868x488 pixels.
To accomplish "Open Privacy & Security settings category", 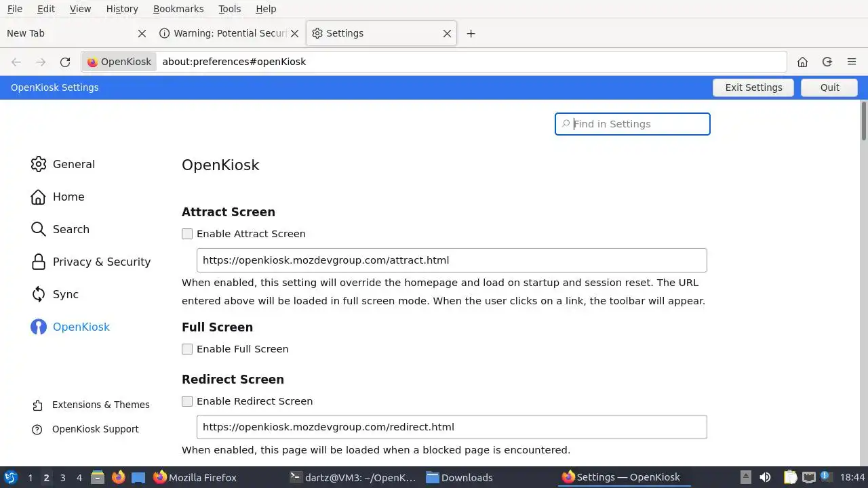I will [x=91, y=262].
